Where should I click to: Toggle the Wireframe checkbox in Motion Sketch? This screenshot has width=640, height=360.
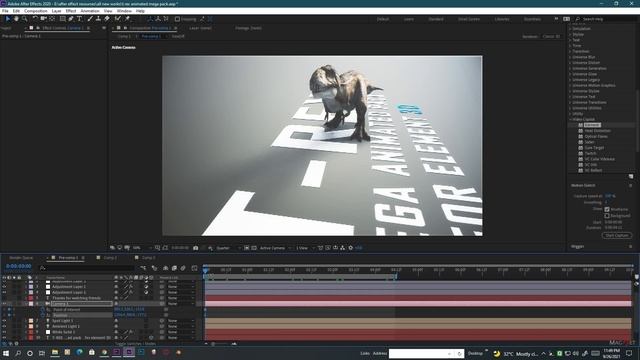pyautogui.click(x=607, y=209)
